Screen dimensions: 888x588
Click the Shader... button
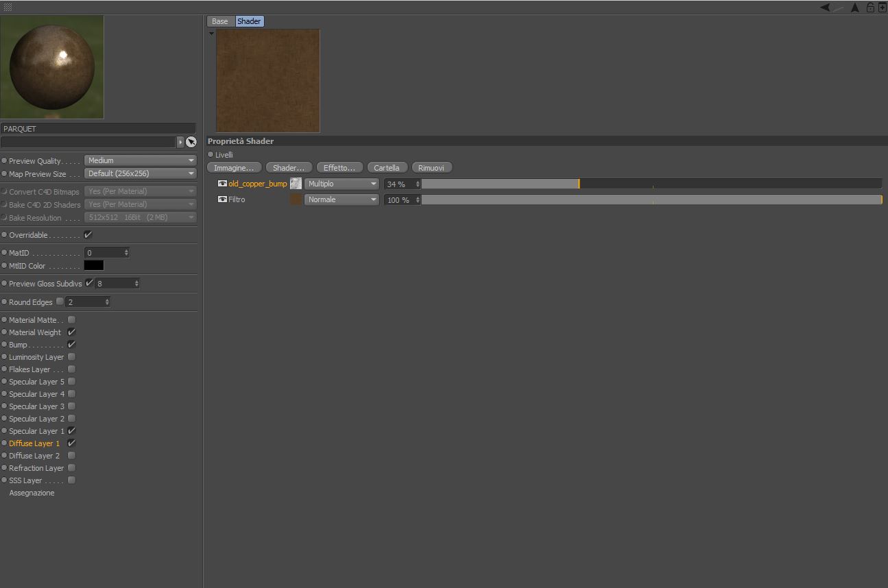click(289, 168)
